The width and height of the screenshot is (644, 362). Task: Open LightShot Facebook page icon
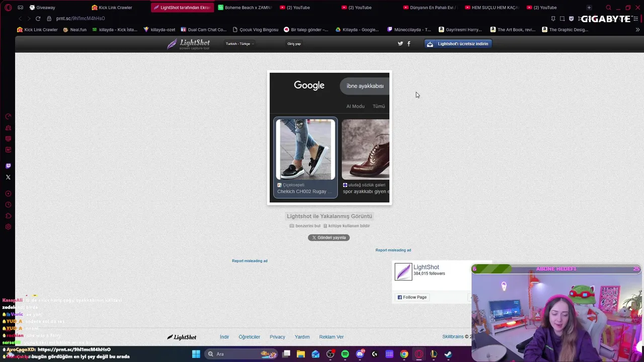(x=409, y=44)
